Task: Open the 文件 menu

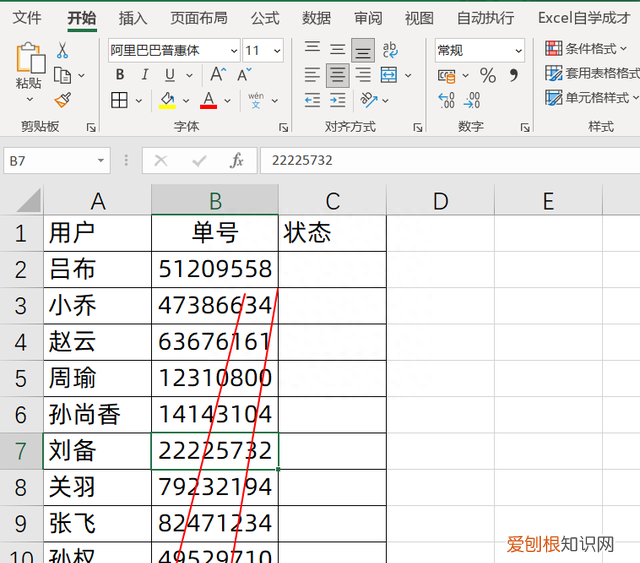Action: [27, 18]
